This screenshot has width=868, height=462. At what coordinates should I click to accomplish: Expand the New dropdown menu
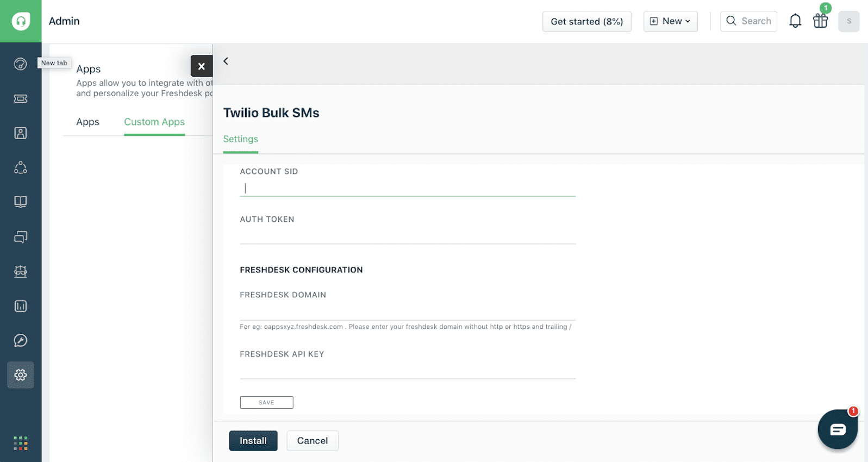coord(670,21)
